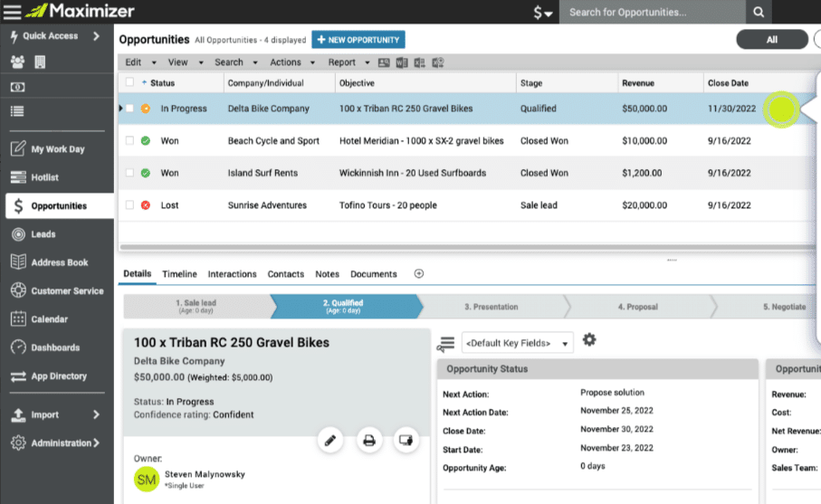This screenshot has width=821, height=504.
Task: Click the In Progress orange status icon
Action: point(146,109)
